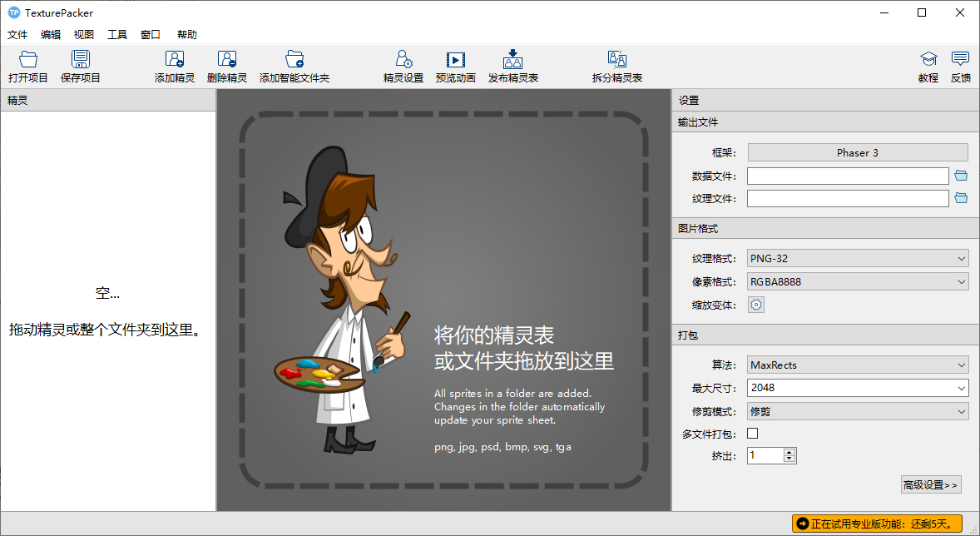Add a smart folder 添加智能文件夹

(x=294, y=67)
